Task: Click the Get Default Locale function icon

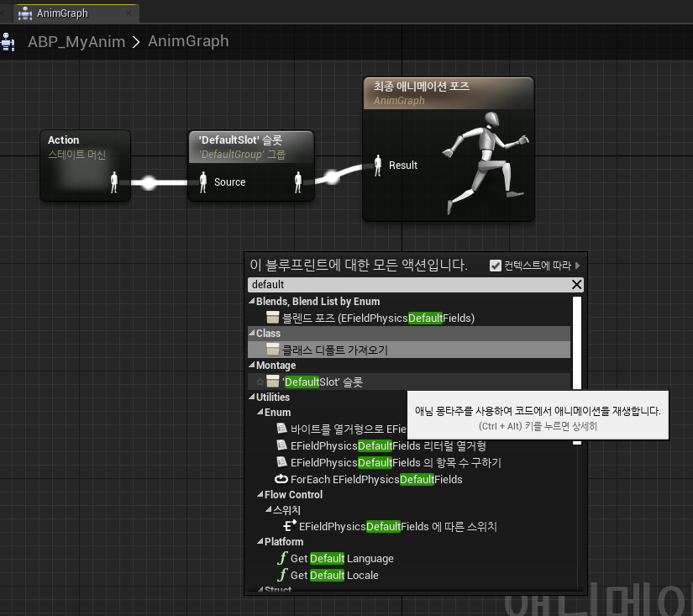Action: [x=282, y=575]
